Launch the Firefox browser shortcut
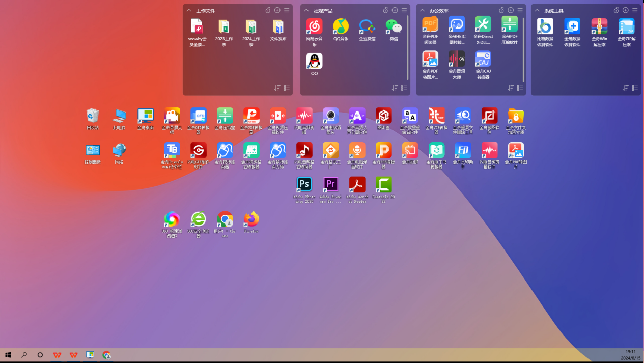This screenshot has height=363, width=644. [x=251, y=219]
